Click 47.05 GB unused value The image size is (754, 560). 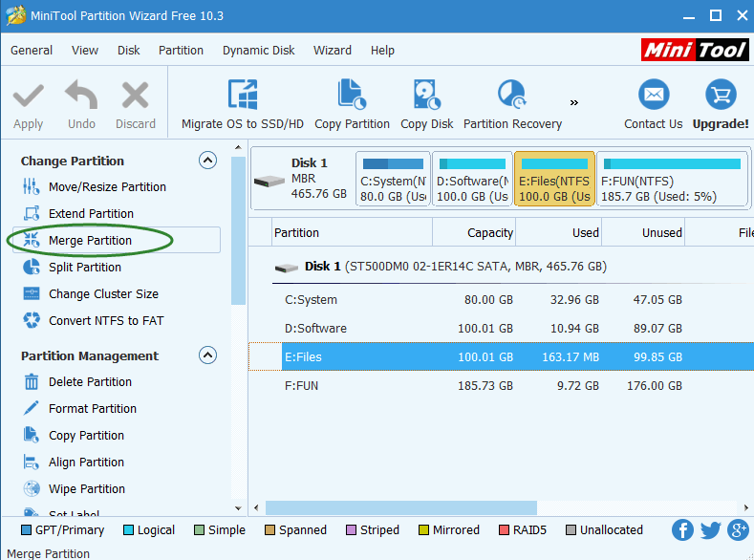click(657, 300)
